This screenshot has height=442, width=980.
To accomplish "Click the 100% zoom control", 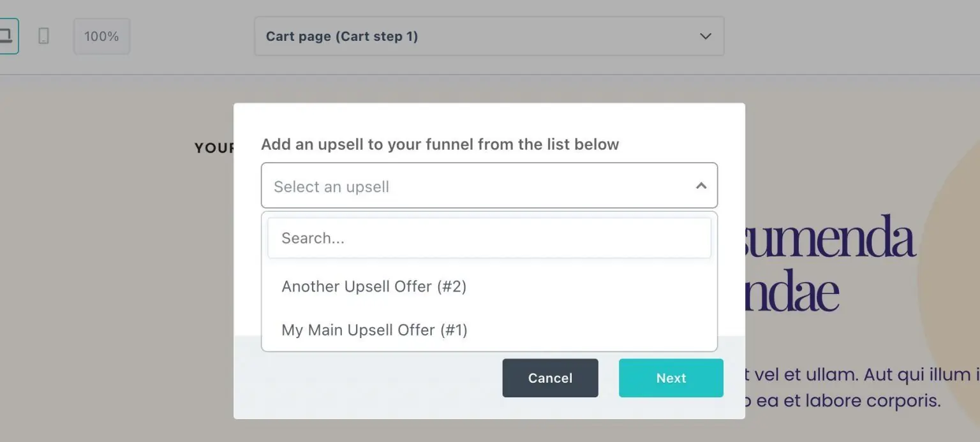I will 101,36.
